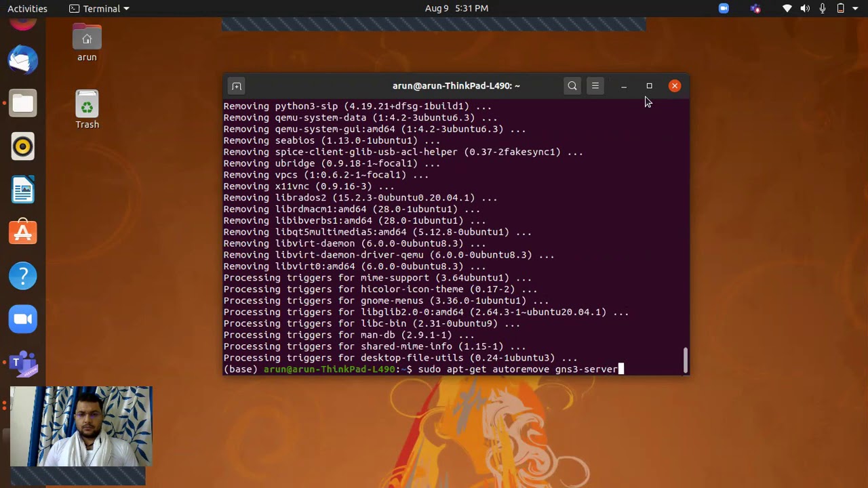868x488 pixels.
Task: Click the command line 'sudo apt-get autoremove gns3-server'
Action: (x=518, y=369)
